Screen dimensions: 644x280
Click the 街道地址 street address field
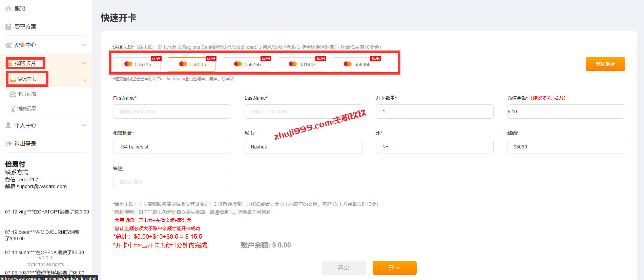(x=172, y=147)
